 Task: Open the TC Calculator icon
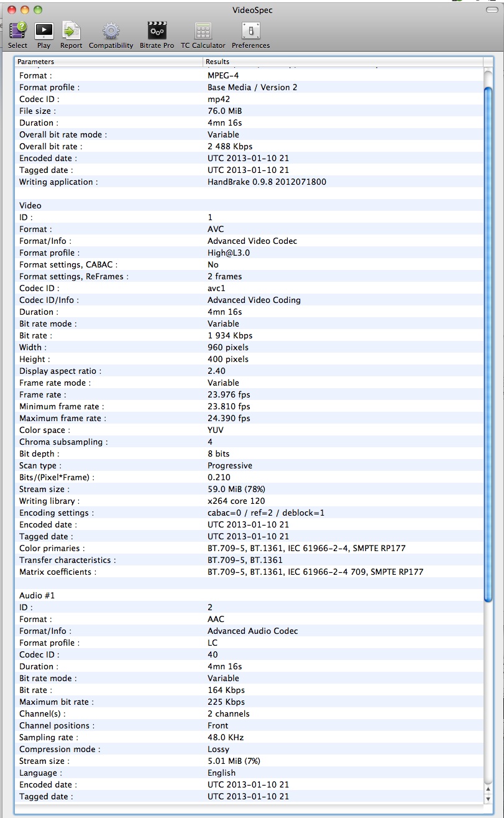[203, 31]
